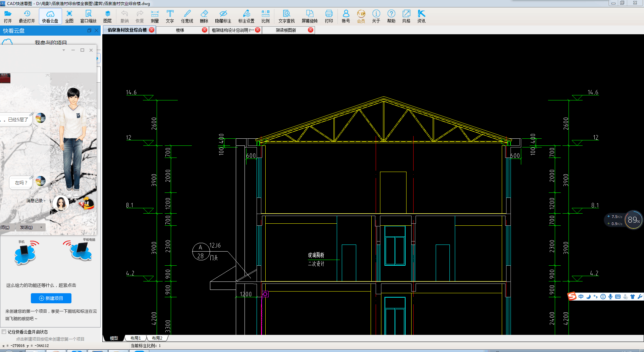Expand the 消息记录 message history dropdown
This screenshot has height=352, width=644.
click(36, 201)
